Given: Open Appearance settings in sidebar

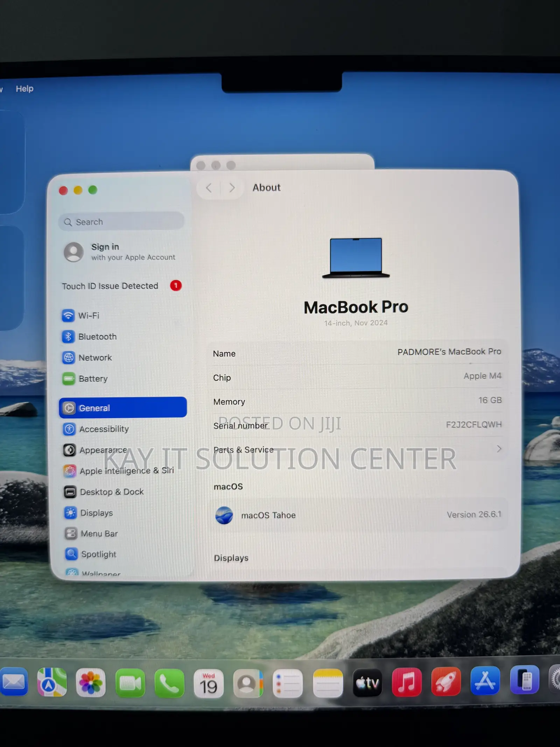Looking at the screenshot, I should click(95, 450).
